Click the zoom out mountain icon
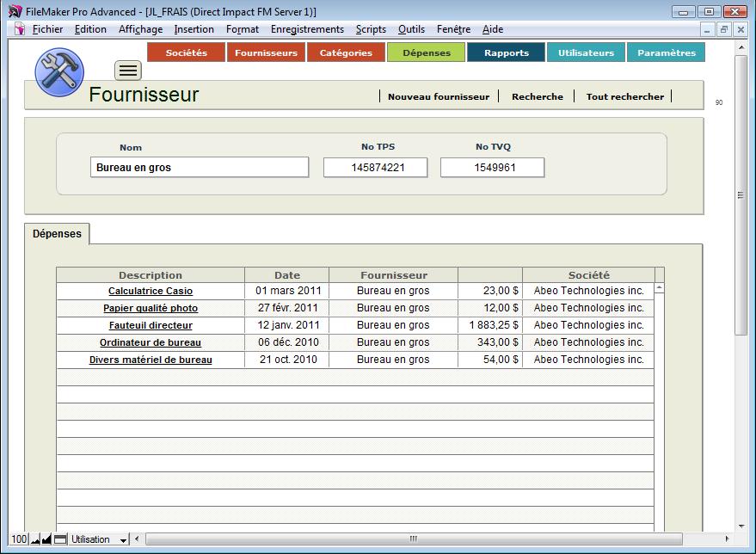 click(x=35, y=539)
